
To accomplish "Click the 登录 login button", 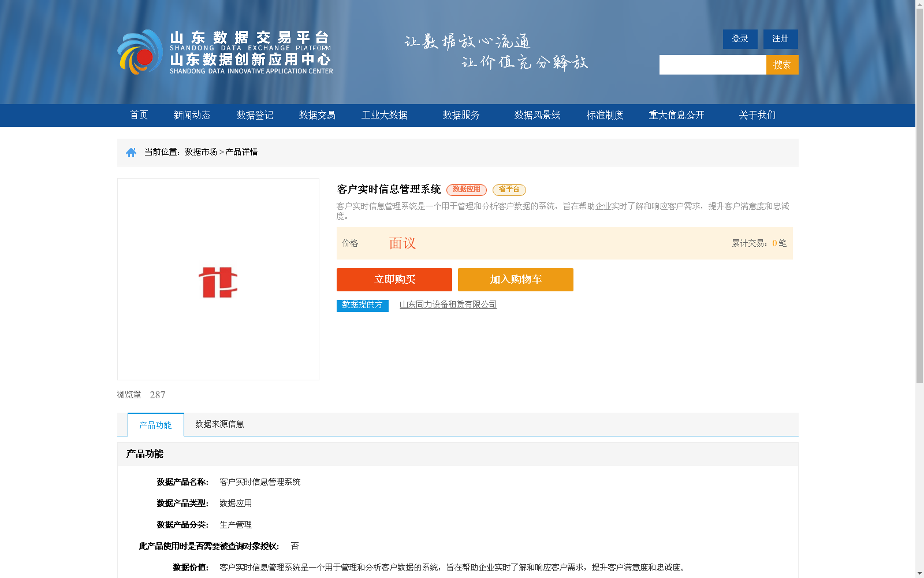I will 740,39.
